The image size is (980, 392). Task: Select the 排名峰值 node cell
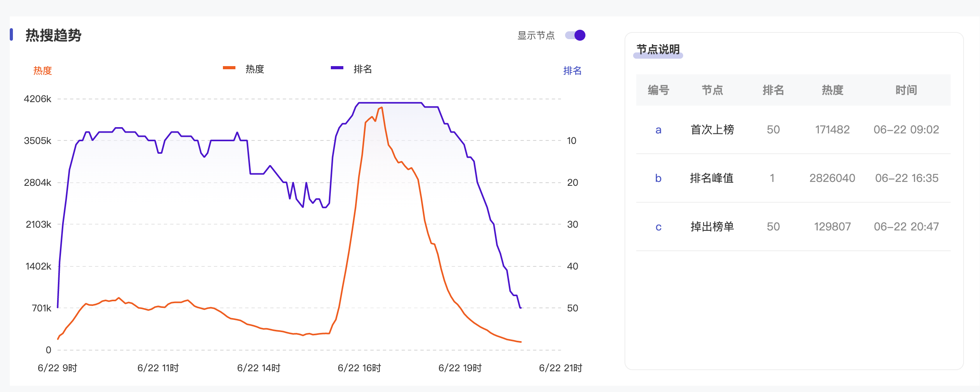712,178
